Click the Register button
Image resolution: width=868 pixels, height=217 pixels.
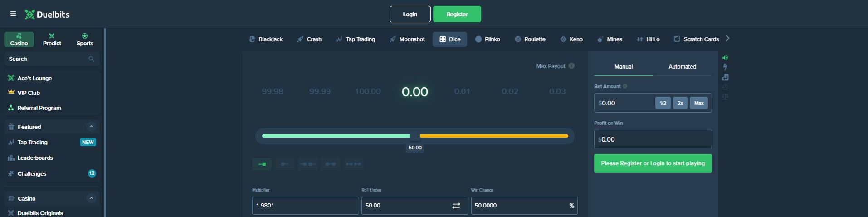[x=457, y=14]
